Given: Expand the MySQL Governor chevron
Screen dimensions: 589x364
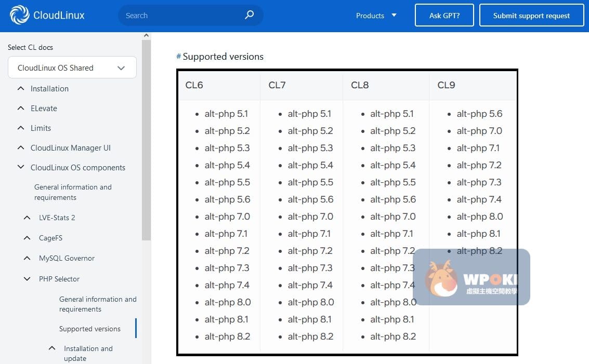Looking at the screenshot, I should 28,258.
